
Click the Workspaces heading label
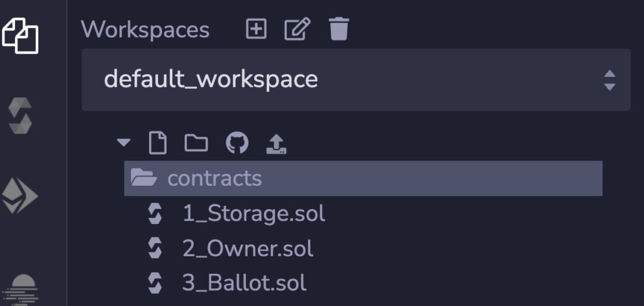145,30
